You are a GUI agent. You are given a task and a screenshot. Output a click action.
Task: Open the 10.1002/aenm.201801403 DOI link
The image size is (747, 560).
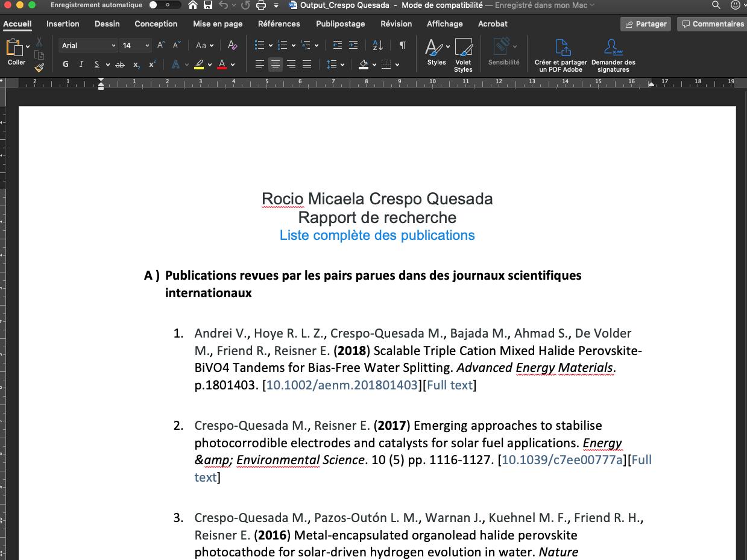342,385
